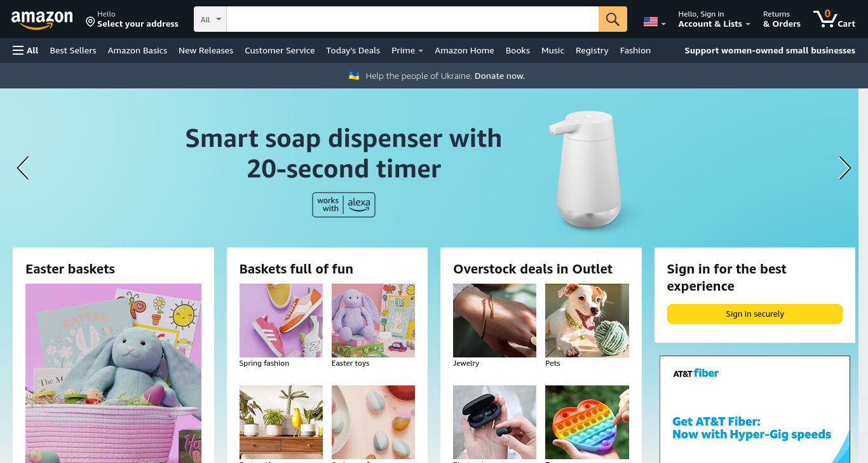Open the shopping cart icon
Viewport: 868px width, 463px height.
point(834,19)
